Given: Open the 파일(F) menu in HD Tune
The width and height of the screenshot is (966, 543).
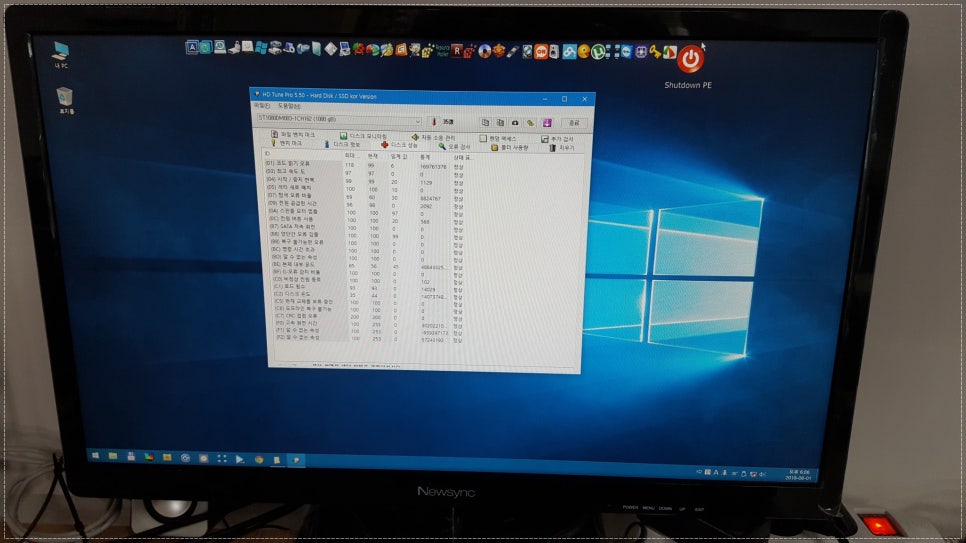Looking at the screenshot, I should (x=262, y=105).
